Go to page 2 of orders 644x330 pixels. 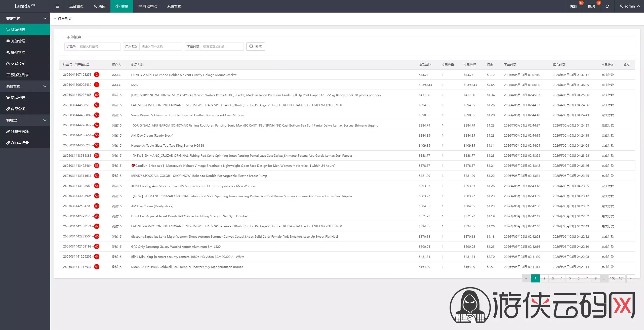click(x=544, y=278)
